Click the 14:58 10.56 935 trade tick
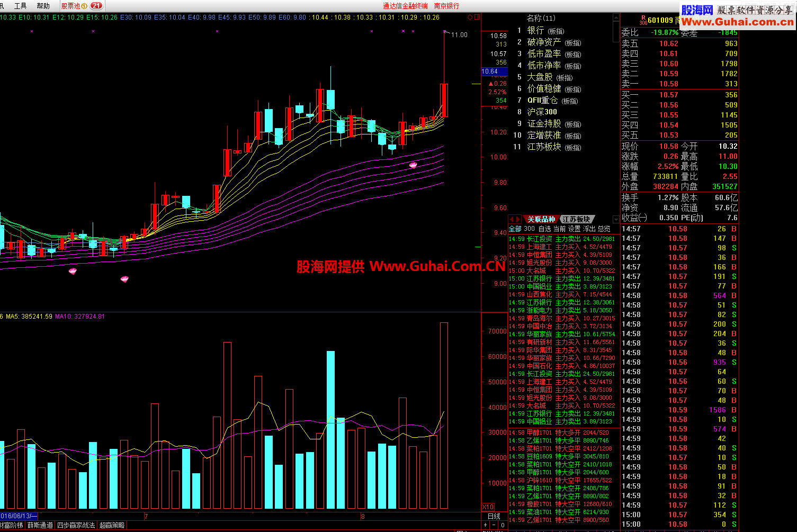Screen dimensions: 797x532 (x=679, y=362)
